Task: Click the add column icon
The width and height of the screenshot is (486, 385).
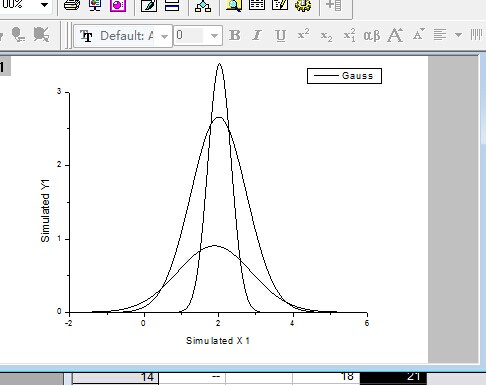Action: (x=333, y=5)
